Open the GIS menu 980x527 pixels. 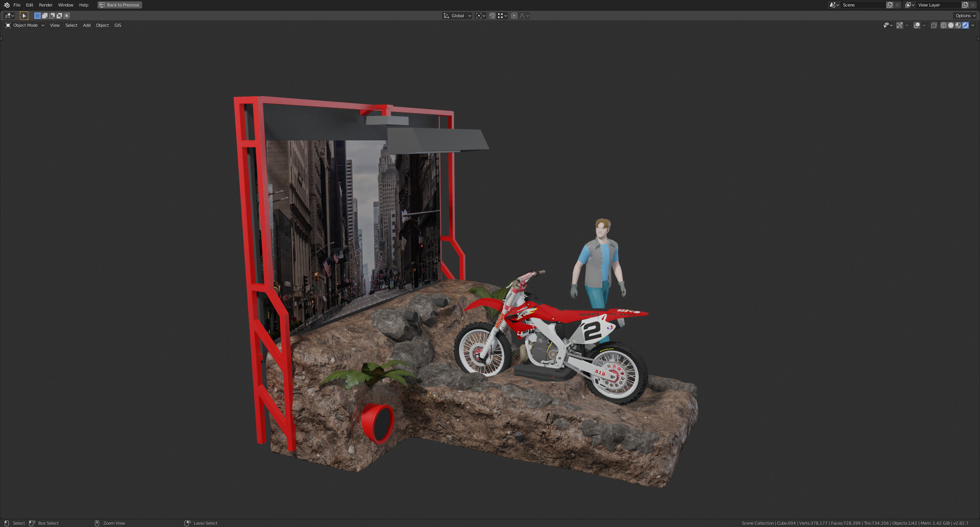click(x=117, y=25)
